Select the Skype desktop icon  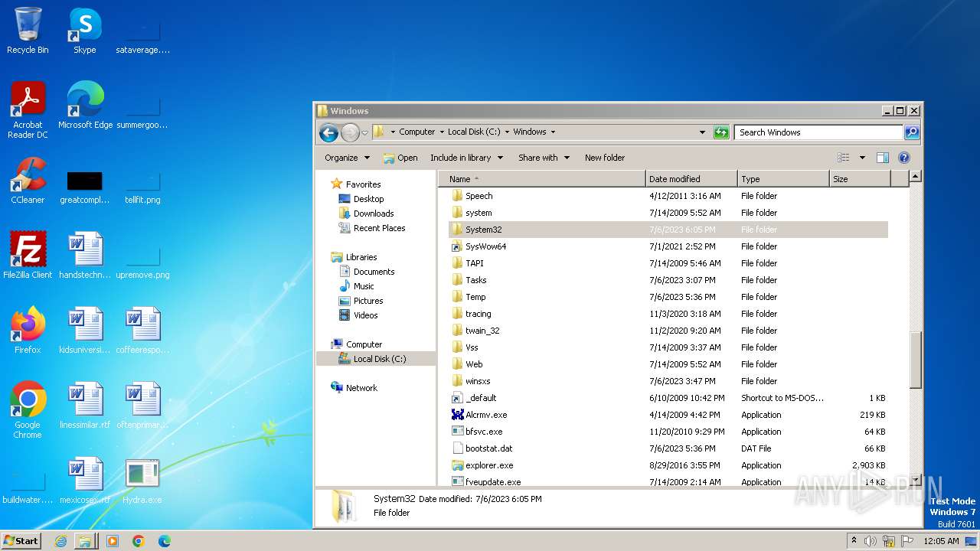point(84,31)
